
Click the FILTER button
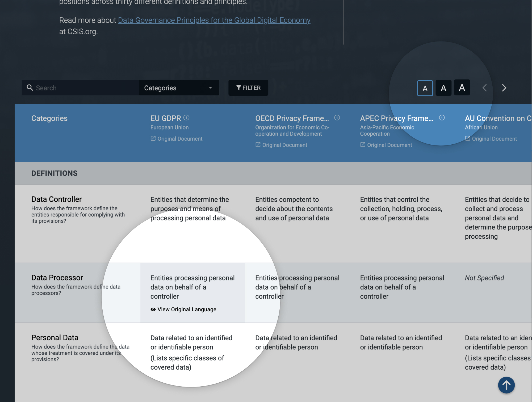click(x=248, y=88)
